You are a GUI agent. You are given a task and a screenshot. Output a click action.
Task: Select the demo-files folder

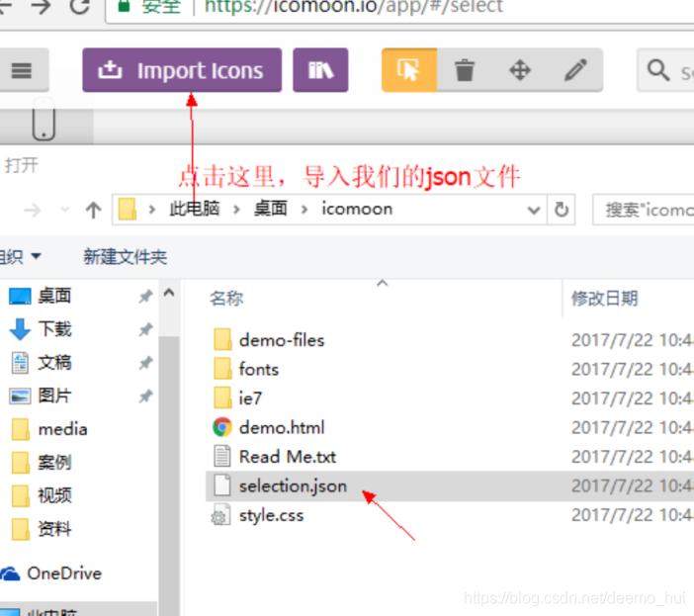coord(269,340)
